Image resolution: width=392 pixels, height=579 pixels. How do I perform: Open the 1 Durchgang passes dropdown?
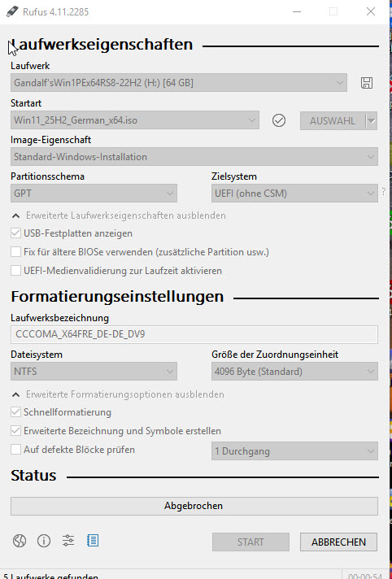[294, 451]
